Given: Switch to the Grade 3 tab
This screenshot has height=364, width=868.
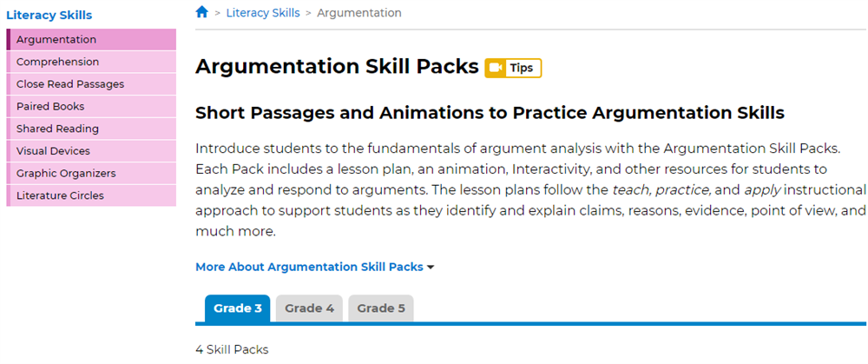Looking at the screenshot, I should tap(237, 308).
